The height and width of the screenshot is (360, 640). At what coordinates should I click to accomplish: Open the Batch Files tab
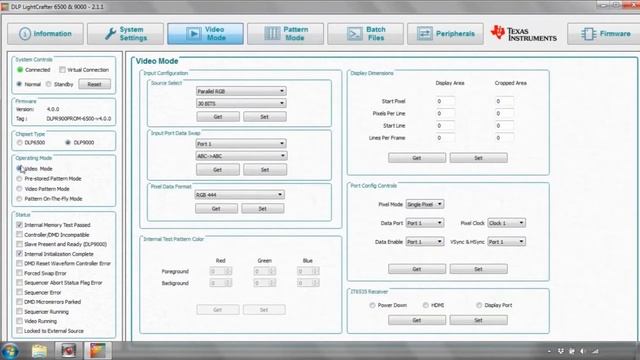365,33
